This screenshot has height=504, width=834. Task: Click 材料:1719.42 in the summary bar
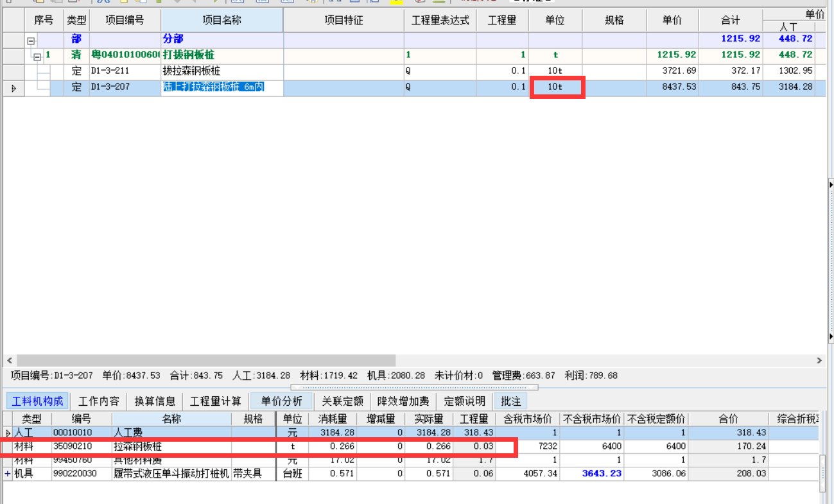pos(329,376)
